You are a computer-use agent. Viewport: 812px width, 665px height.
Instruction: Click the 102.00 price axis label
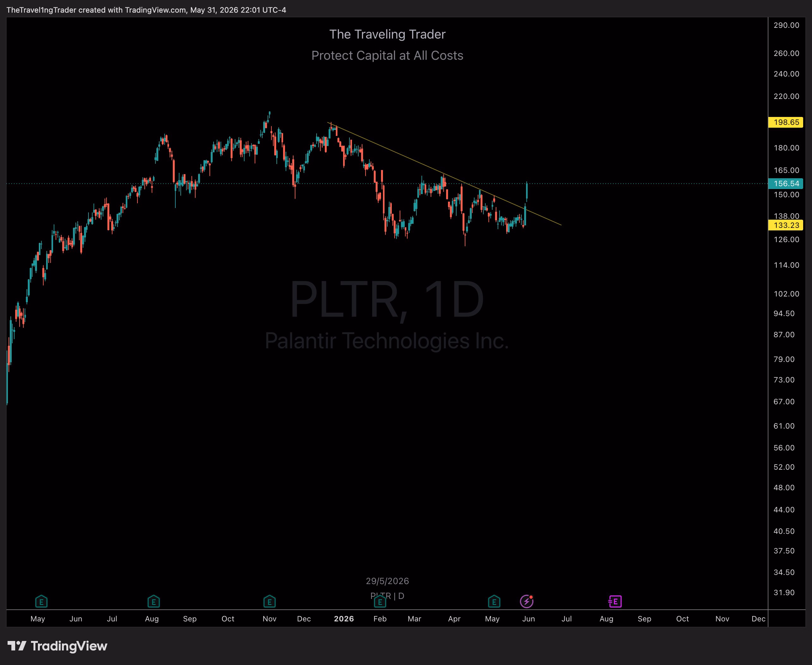pos(786,294)
